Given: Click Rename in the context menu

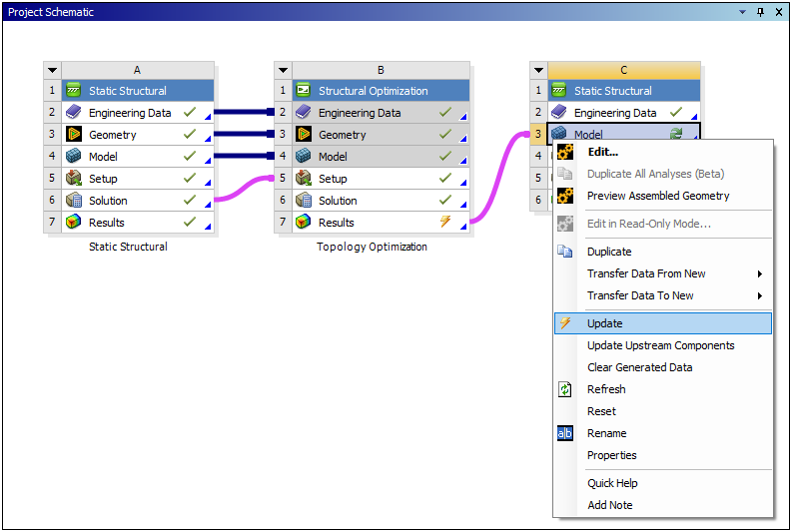Looking at the screenshot, I should pyautogui.click(x=606, y=433).
